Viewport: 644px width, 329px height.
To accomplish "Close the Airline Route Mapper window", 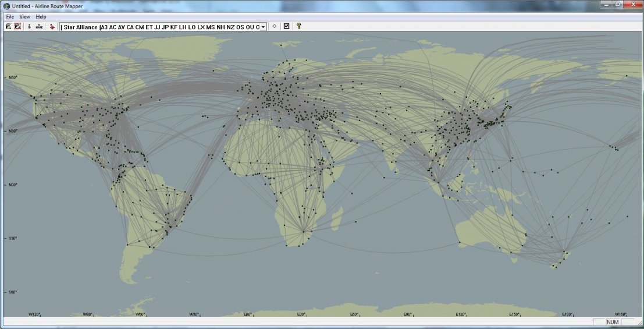I will pos(632,5).
